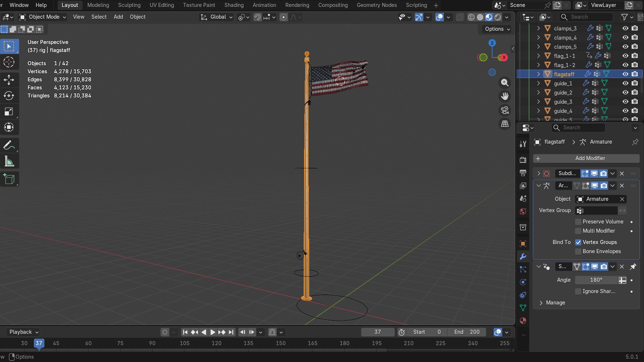The height and width of the screenshot is (362, 644).
Task: Open the Playback dropdown
Action: coord(23,332)
